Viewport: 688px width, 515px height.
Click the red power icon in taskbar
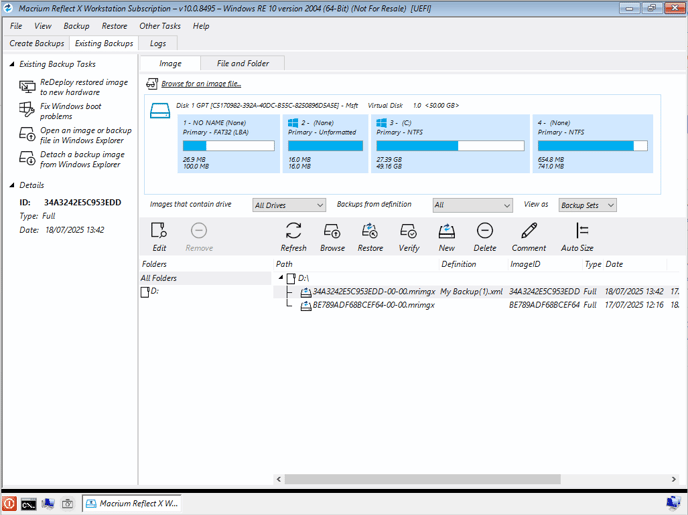coord(9,504)
